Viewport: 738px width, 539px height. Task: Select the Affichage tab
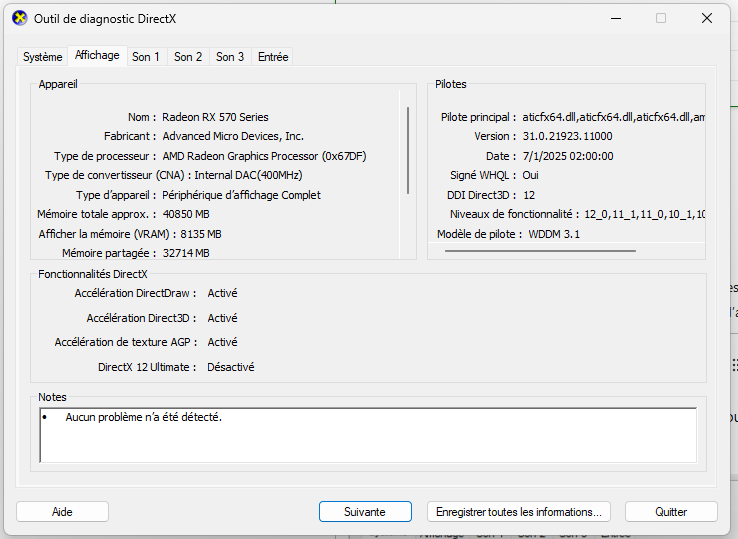coord(97,56)
